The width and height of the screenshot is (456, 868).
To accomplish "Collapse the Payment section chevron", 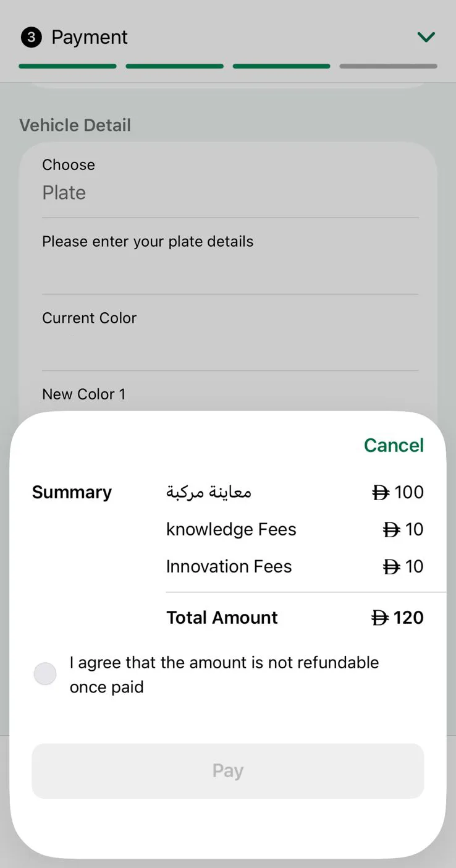I will [x=426, y=38].
